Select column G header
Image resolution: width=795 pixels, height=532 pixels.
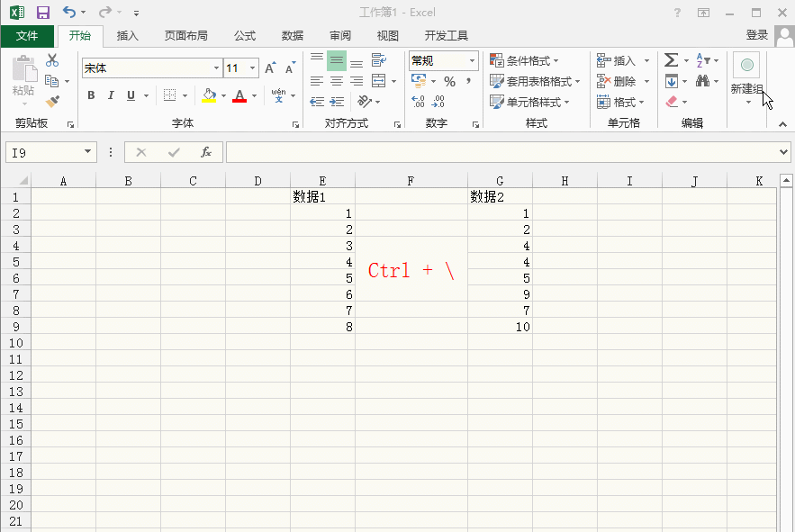point(500,181)
